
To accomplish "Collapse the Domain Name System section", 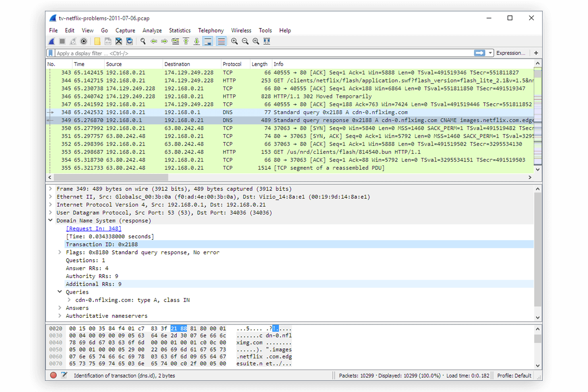I will click(50, 220).
